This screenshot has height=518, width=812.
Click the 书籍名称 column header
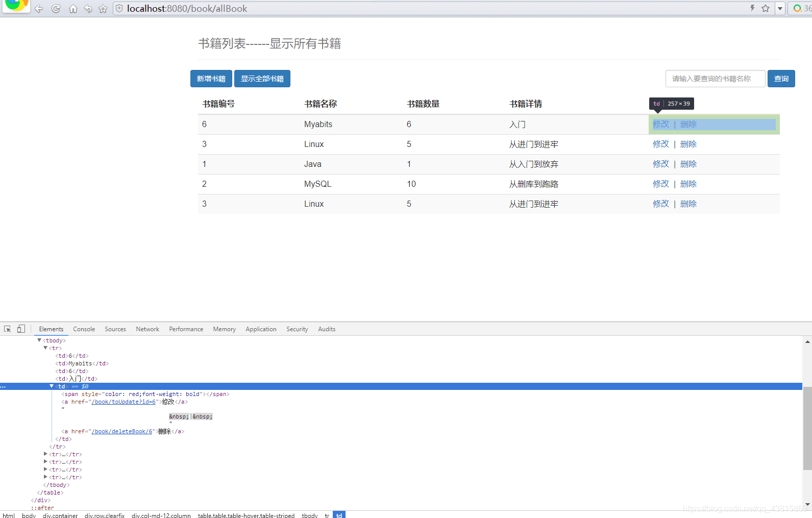321,104
